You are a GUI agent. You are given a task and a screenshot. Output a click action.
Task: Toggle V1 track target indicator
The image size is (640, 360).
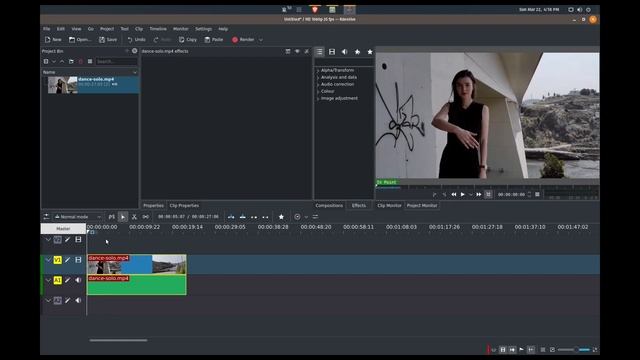click(57, 260)
